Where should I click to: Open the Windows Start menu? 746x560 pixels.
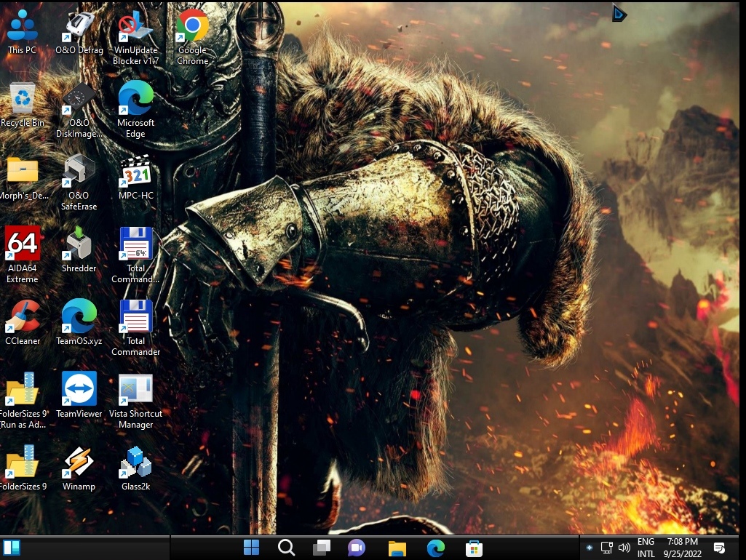pyautogui.click(x=251, y=548)
